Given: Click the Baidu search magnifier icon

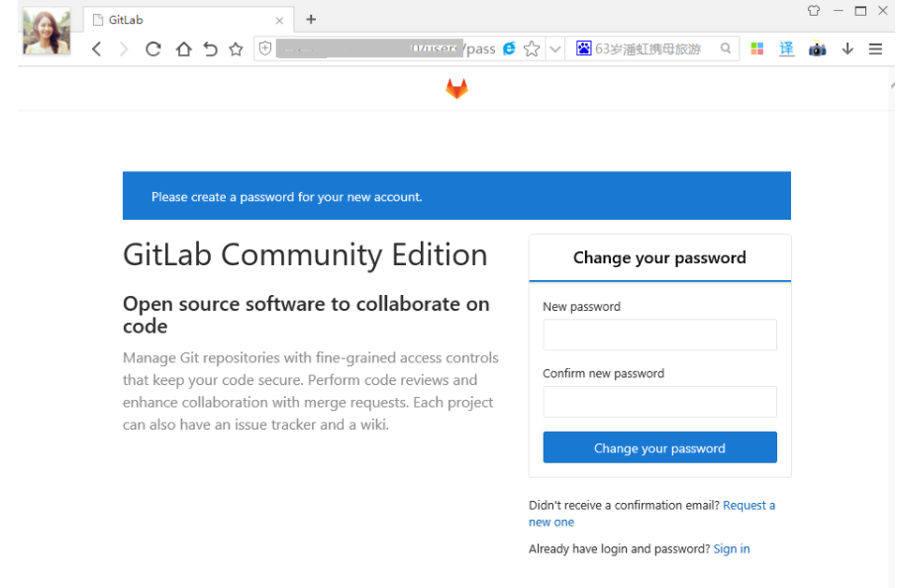Looking at the screenshot, I should pyautogui.click(x=724, y=48).
